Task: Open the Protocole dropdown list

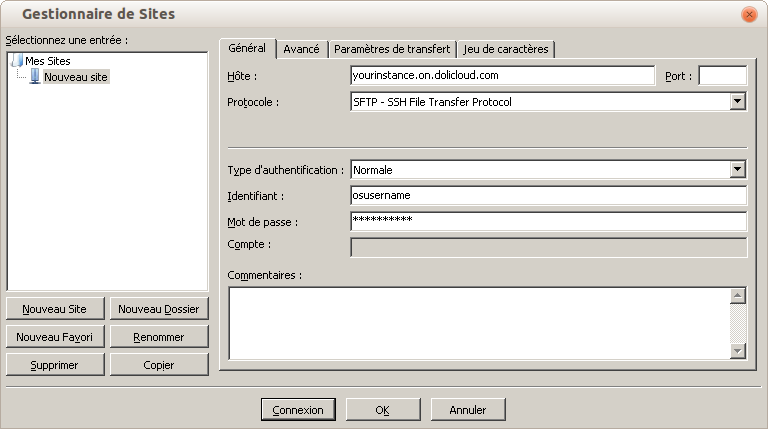Action: (x=738, y=101)
